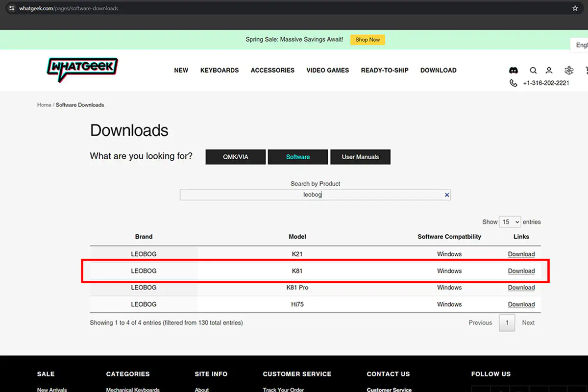Open the language selector dropdown
The image size is (588, 392).
(580, 45)
